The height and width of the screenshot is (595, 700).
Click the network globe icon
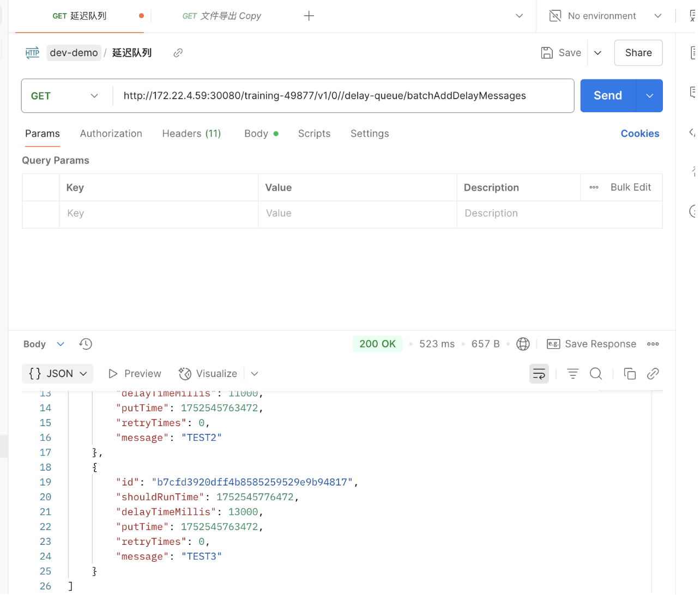522,344
